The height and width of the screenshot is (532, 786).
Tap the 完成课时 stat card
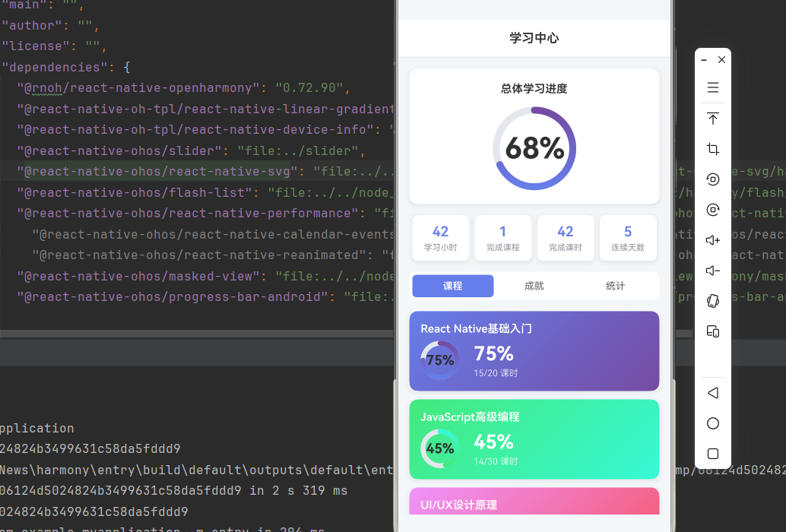(x=566, y=238)
